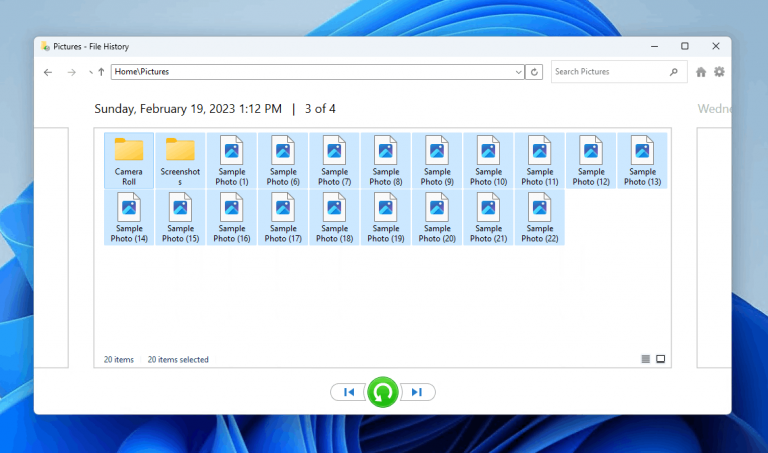Click the green Restore button
This screenshot has width=768, height=453.
tap(382, 392)
